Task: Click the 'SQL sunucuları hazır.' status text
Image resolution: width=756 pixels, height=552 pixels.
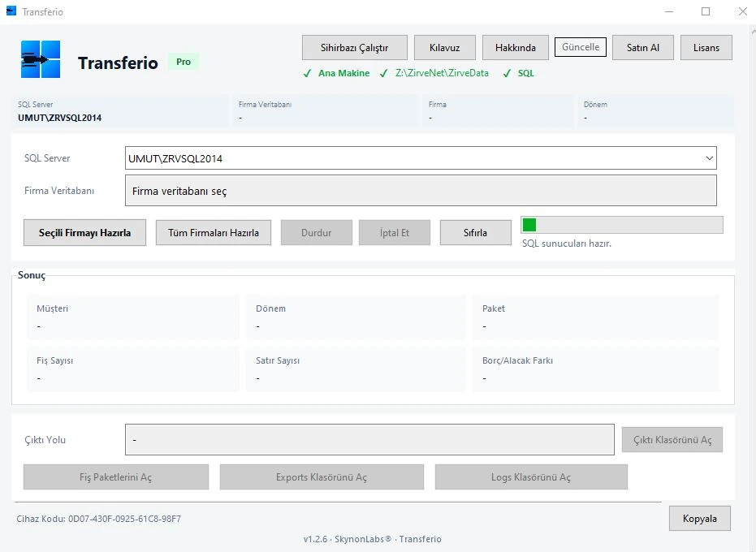Action: [x=567, y=244]
